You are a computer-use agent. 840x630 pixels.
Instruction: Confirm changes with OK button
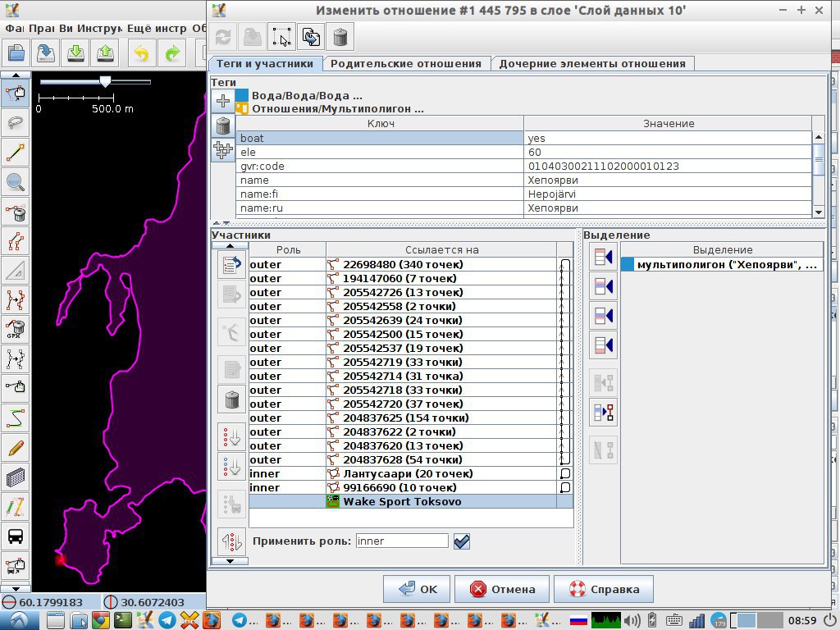417,589
